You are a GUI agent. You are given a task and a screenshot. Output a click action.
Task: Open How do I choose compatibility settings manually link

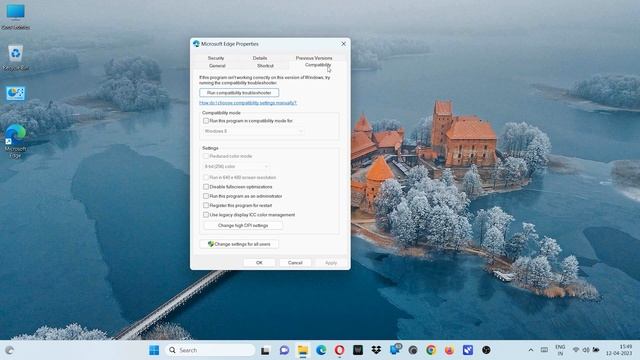pos(248,103)
